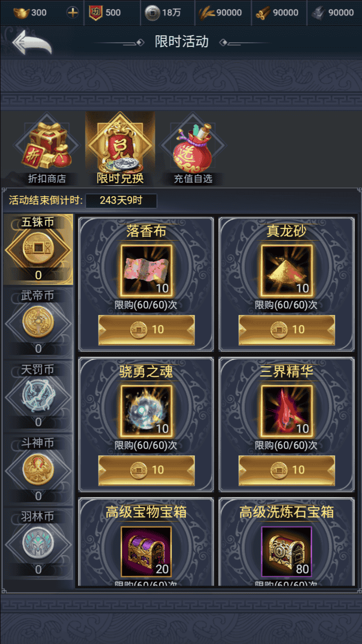Exchange 三界精华 with the gold button
The image size is (362, 644).
click(287, 470)
